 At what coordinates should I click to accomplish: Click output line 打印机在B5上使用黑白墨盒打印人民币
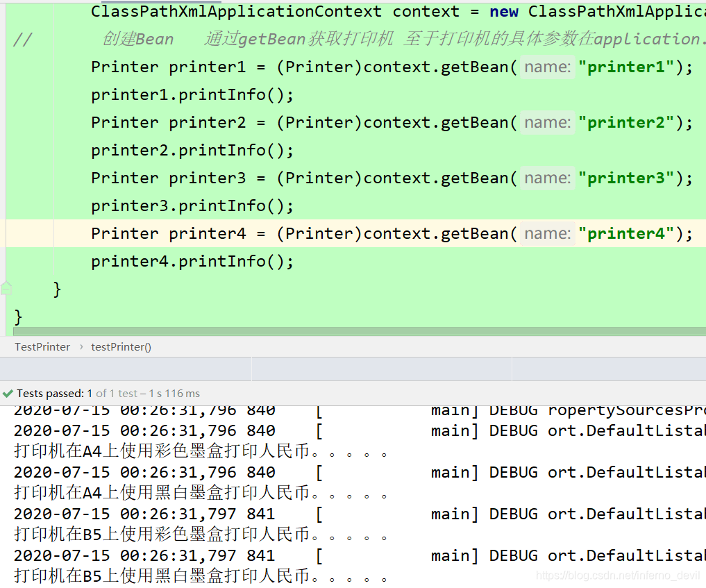click(x=201, y=576)
